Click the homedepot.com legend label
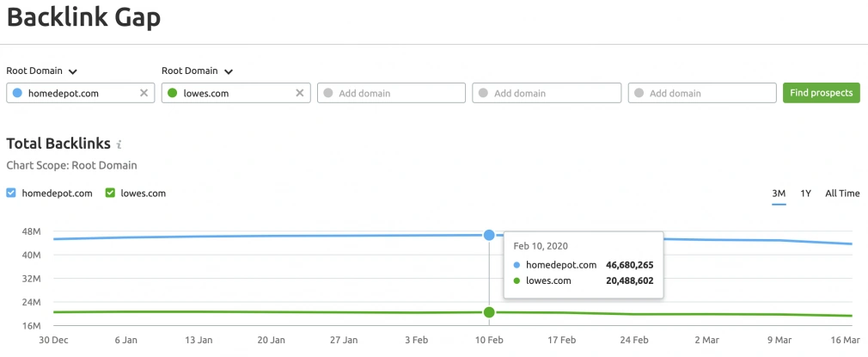This screenshot has height=357, width=868. point(57,194)
